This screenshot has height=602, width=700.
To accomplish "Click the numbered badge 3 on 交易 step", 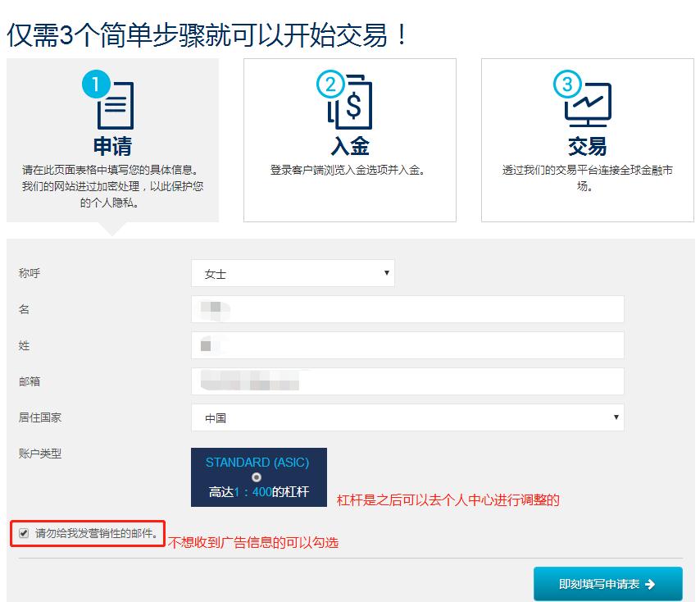I will coord(567,83).
